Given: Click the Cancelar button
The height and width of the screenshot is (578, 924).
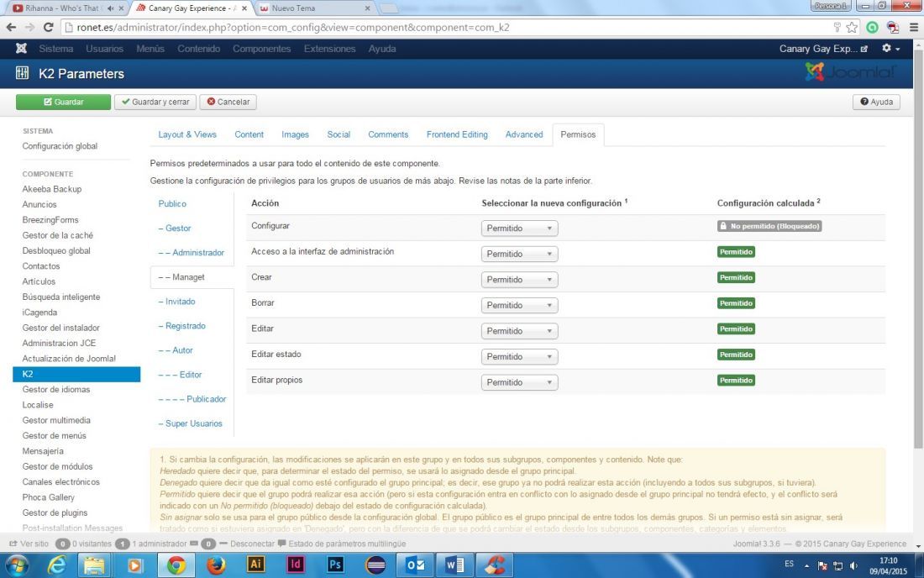Looking at the screenshot, I should [228, 102].
